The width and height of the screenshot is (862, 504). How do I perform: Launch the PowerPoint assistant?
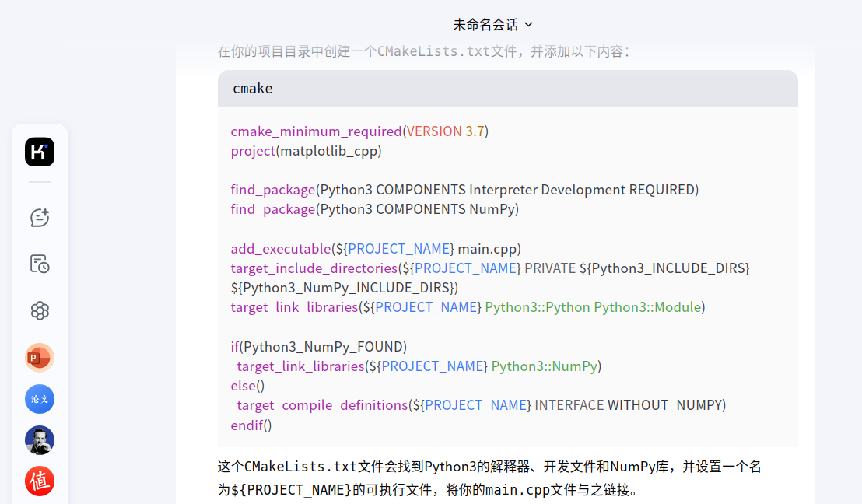click(39, 358)
